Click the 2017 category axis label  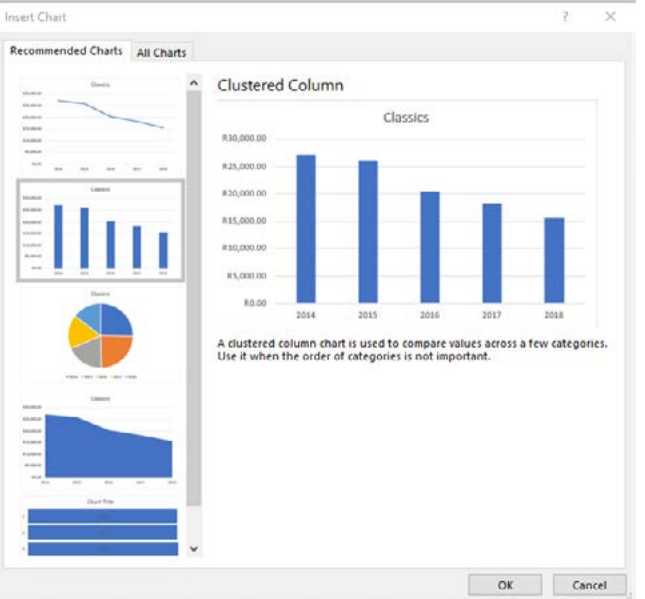pyautogui.click(x=492, y=315)
